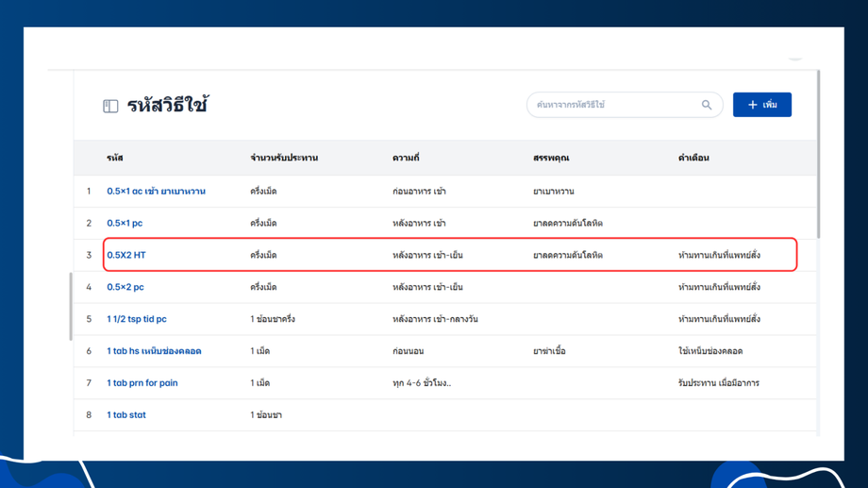
Task: Click 1 เม็ด dose in the 1 tab prn row
Action: point(259,383)
